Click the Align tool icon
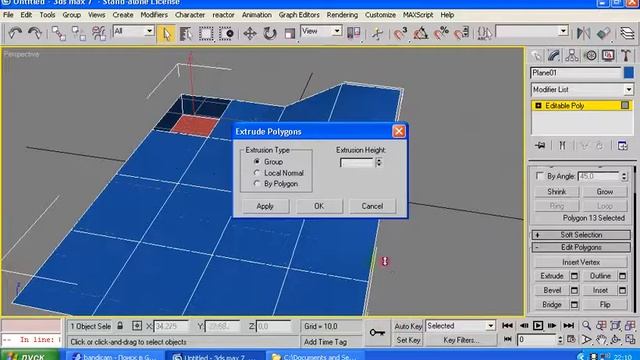 pyautogui.click(x=603, y=33)
